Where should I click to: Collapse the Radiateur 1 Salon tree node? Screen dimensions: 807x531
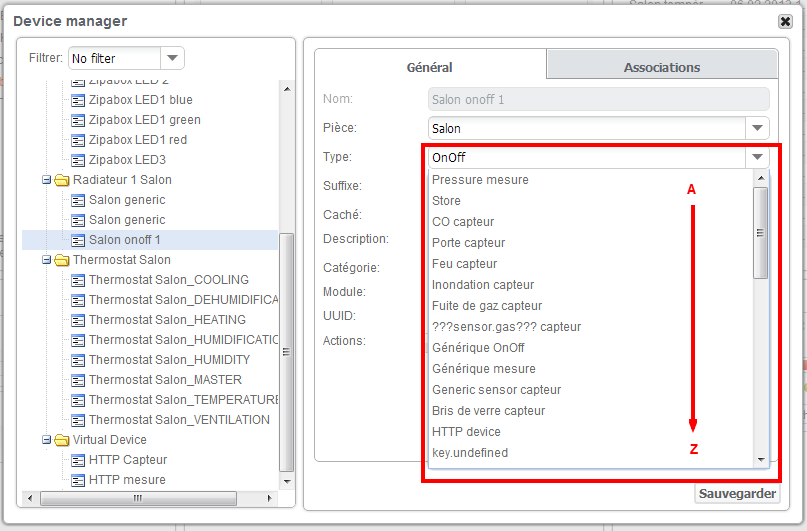46,180
